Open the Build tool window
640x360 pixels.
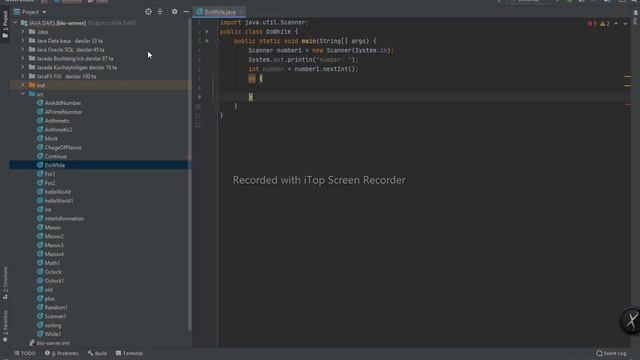pyautogui.click(x=97, y=353)
